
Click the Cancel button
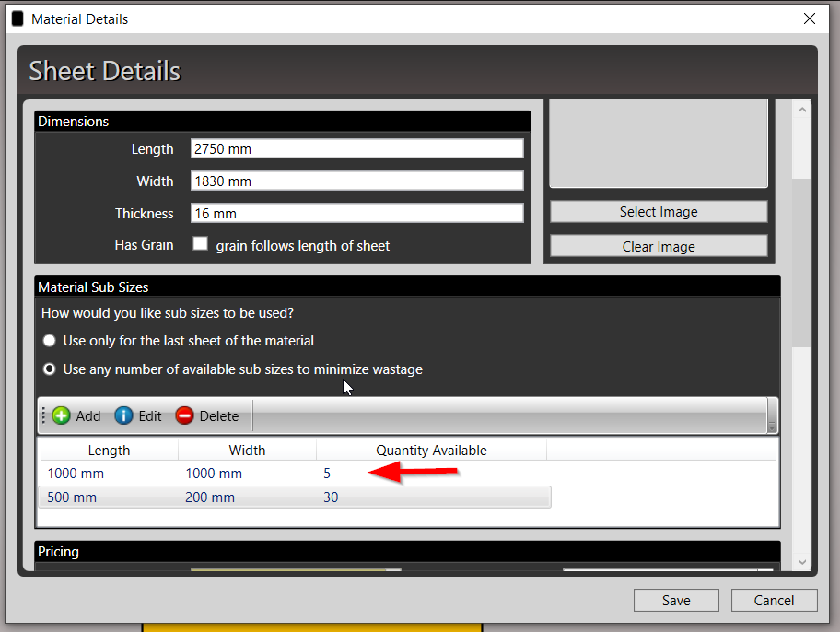click(774, 601)
